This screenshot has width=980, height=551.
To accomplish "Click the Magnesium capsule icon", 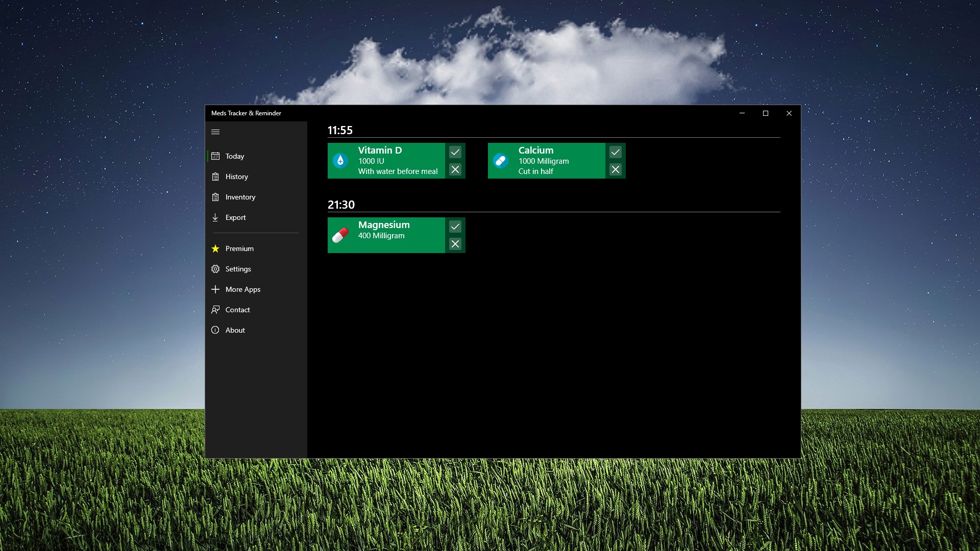I will click(x=340, y=235).
